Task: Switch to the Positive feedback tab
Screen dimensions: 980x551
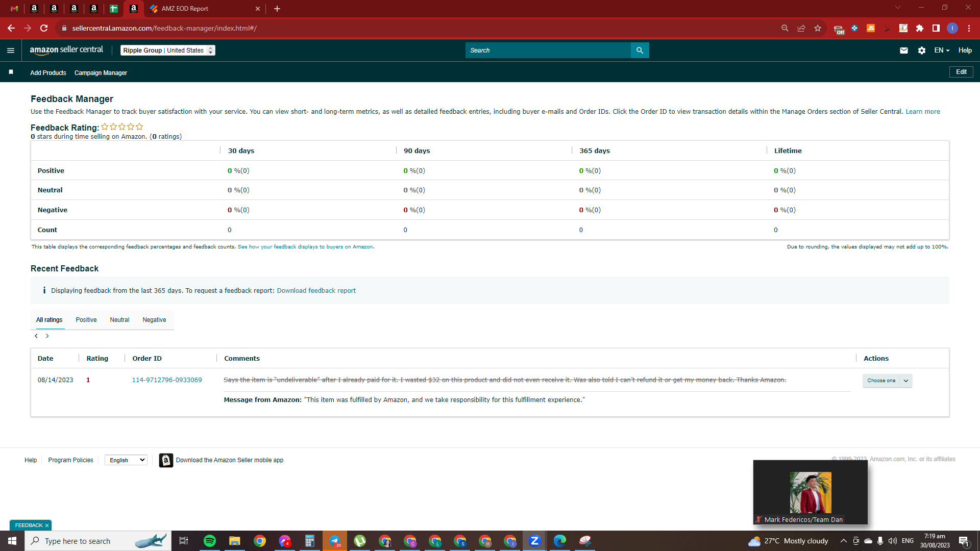Action: pos(86,320)
